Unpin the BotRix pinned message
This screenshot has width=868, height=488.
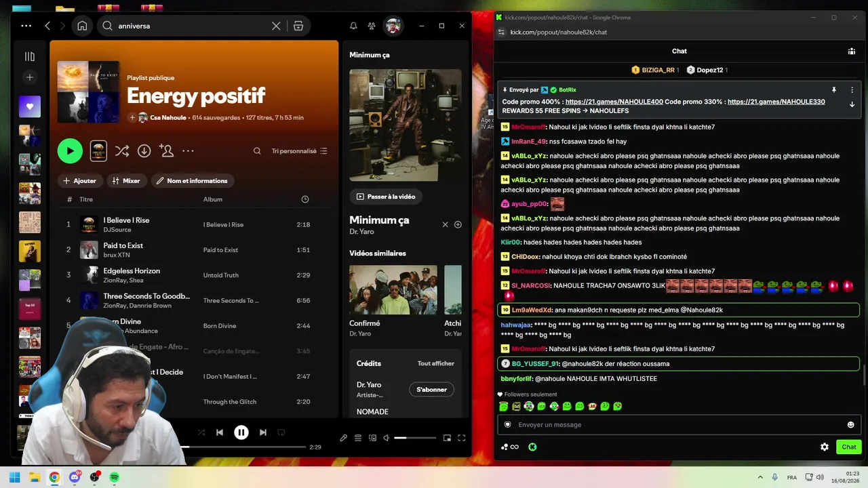point(834,89)
